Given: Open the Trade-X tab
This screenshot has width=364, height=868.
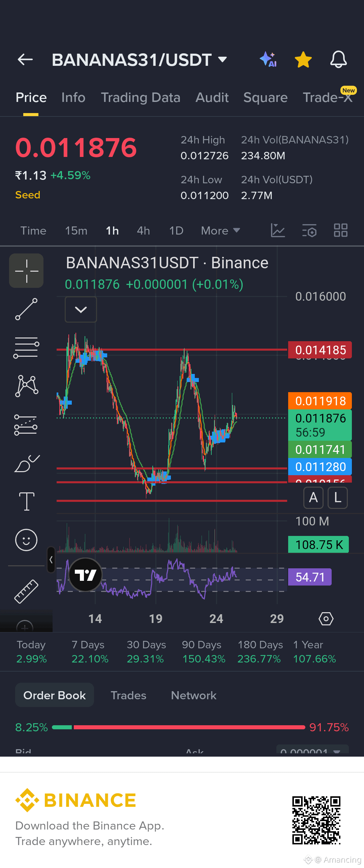Looking at the screenshot, I should point(328,98).
